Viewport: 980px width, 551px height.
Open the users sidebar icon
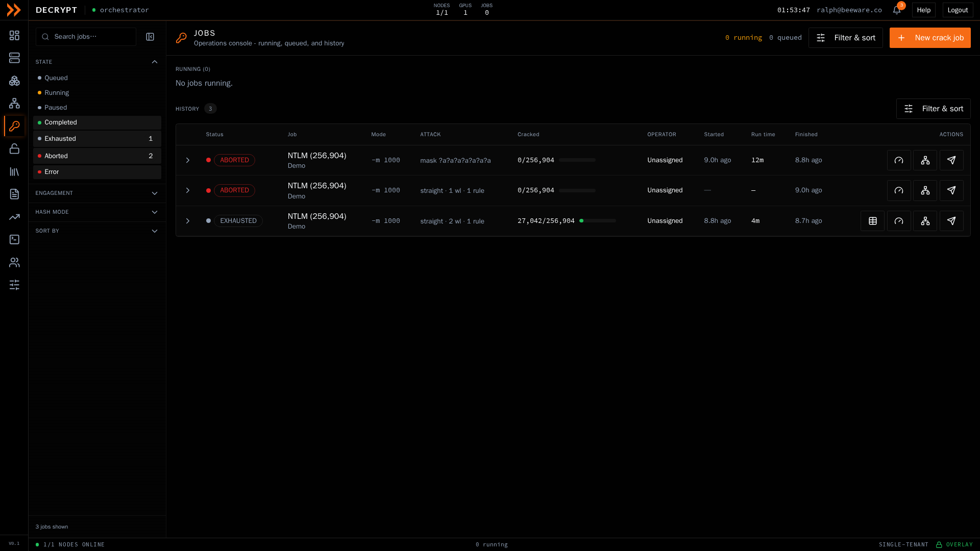(x=14, y=262)
